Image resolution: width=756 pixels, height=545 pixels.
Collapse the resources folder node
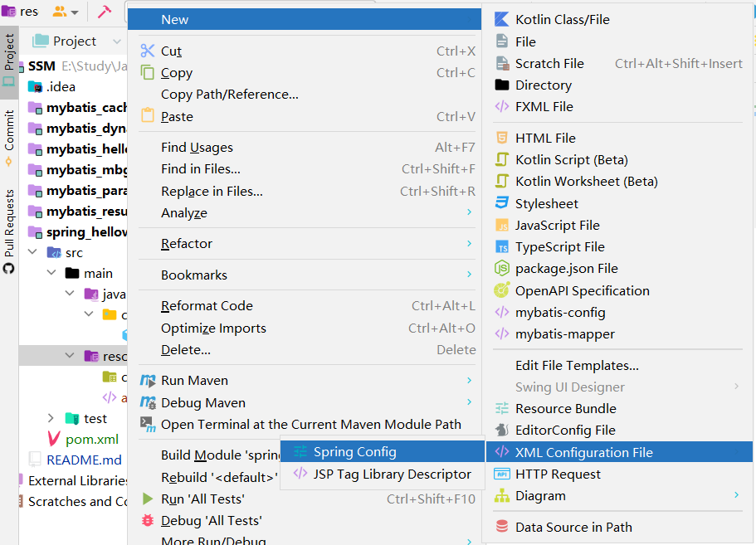point(70,356)
